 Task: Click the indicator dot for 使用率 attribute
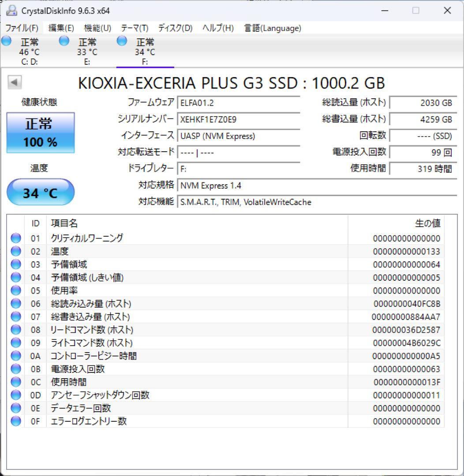(15, 290)
